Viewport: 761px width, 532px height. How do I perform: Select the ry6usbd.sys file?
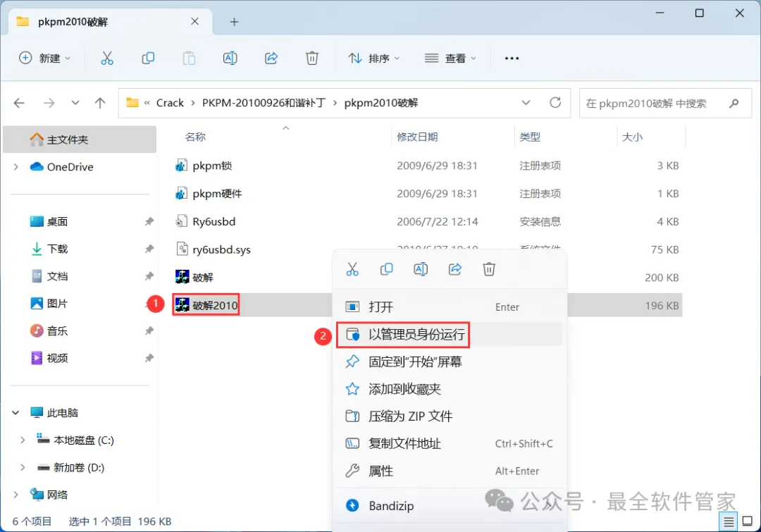tap(221, 249)
